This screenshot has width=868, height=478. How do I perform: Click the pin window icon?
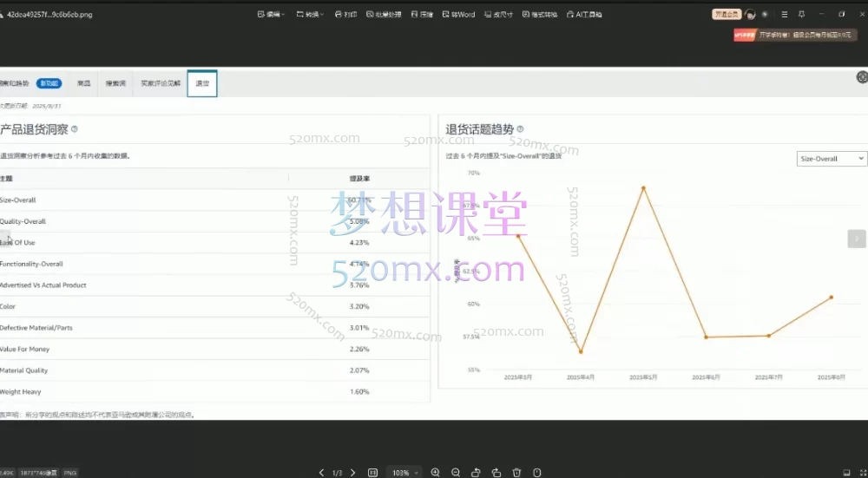click(801, 15)
